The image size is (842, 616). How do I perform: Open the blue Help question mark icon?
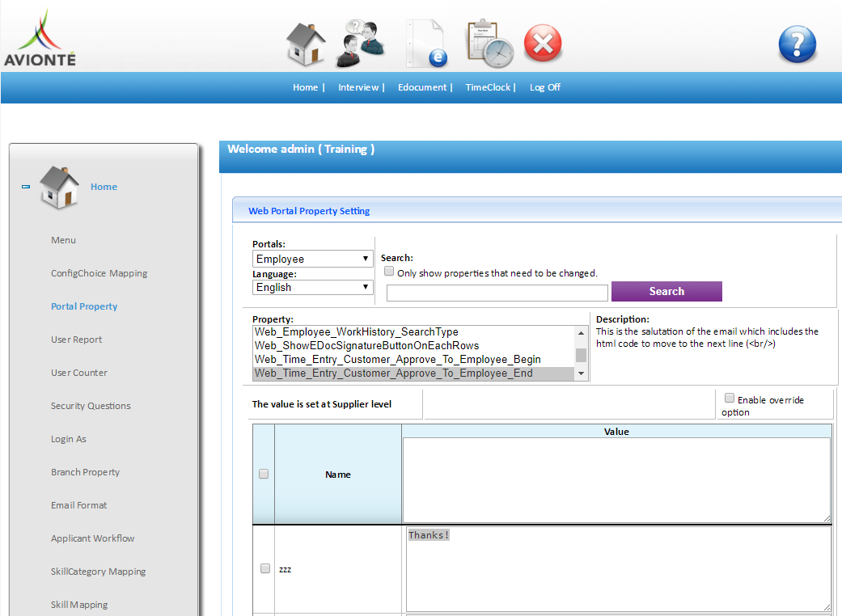click(x=797, y=44)
